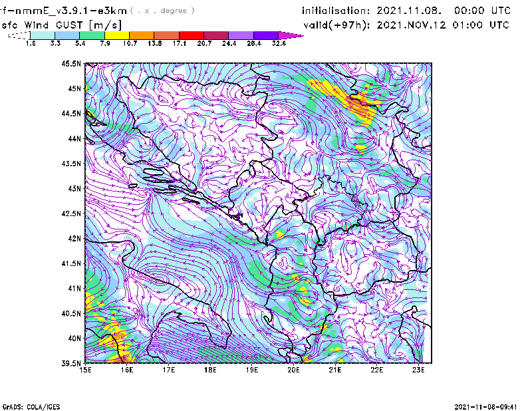Click the yellow 7.9–10.7 legend swatch
The image size is (532, 411).
point(117,35)
